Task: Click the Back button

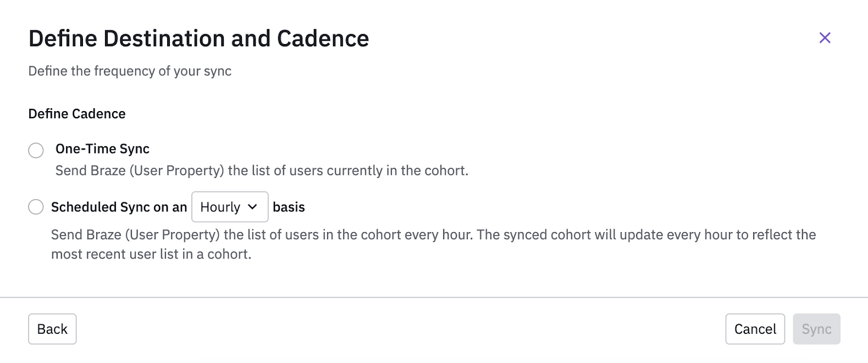Action: pyautogui.click(x=52, y=329)
